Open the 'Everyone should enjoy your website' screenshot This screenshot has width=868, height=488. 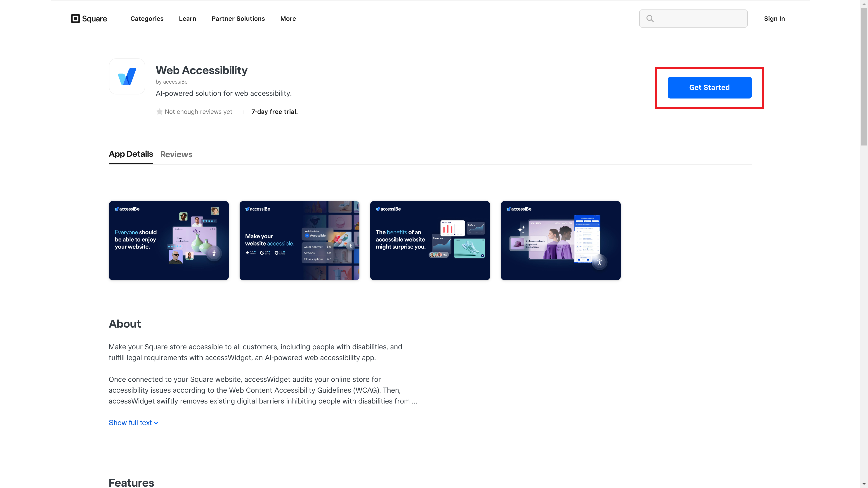[168, 240]
